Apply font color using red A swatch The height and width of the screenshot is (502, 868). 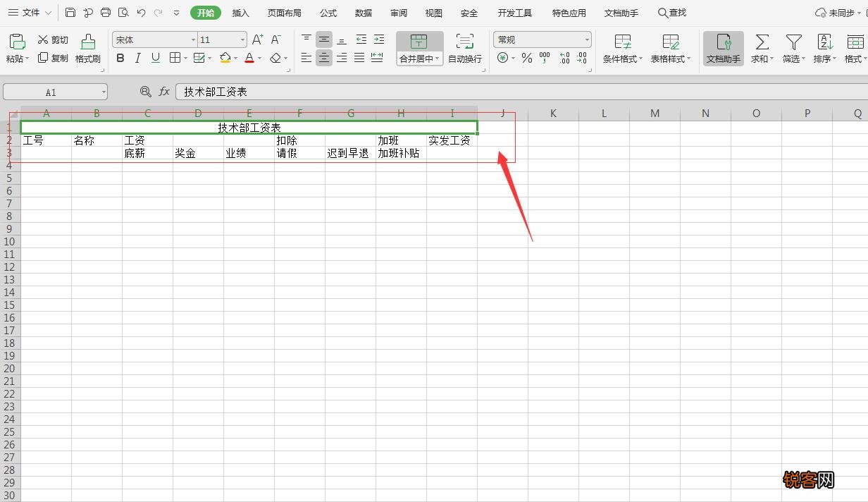point(249,59)
